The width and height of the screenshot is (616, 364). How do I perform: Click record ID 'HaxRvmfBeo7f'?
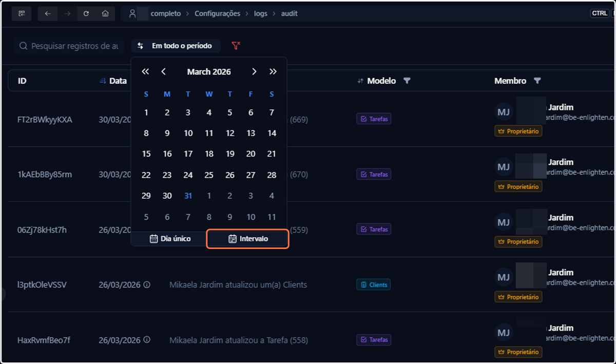[44, 340]
